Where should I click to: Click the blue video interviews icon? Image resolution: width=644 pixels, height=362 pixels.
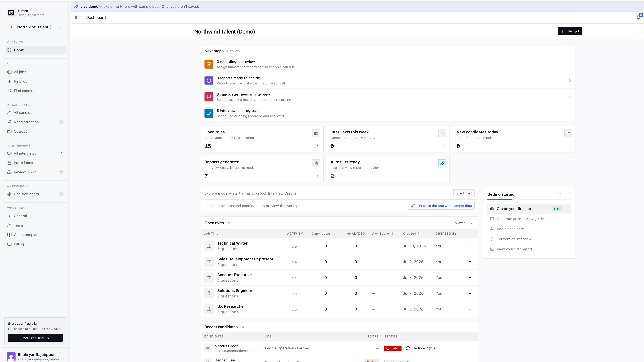[x=209, y=113]
